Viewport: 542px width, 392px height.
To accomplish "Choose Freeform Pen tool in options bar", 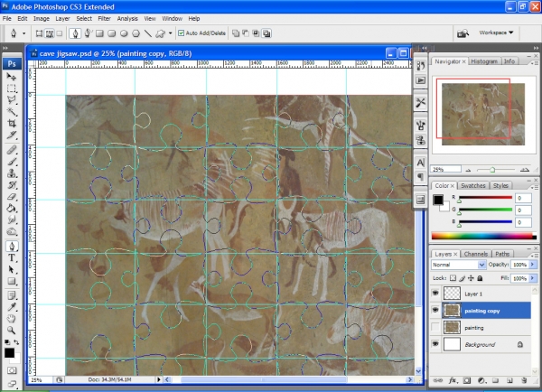I will (88, 33).
